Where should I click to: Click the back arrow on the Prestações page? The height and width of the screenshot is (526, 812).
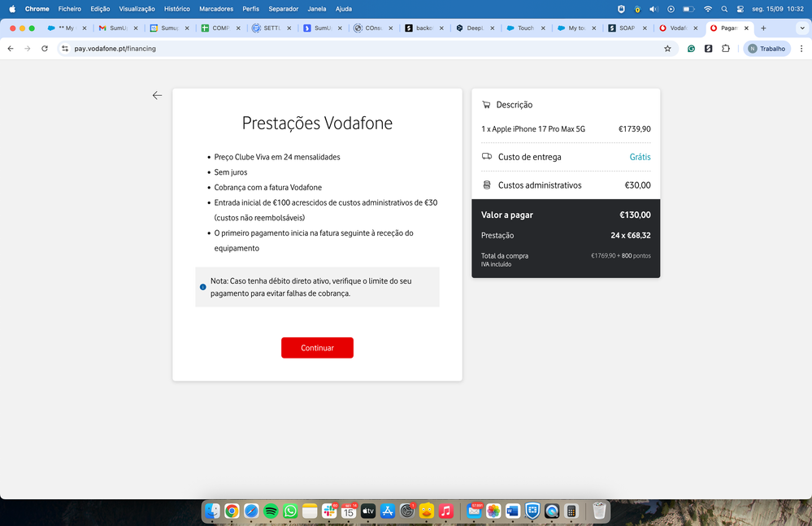[x=157, y=95]
